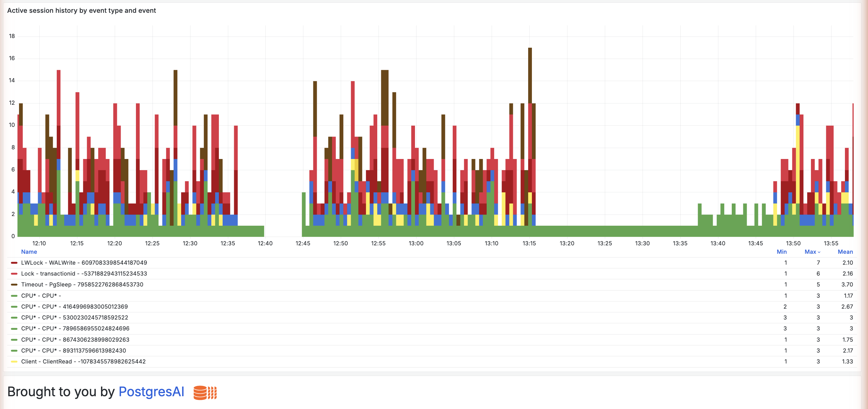Click red Lock transactionid color swatch
868x409 pixels.
tap(14, 274)
